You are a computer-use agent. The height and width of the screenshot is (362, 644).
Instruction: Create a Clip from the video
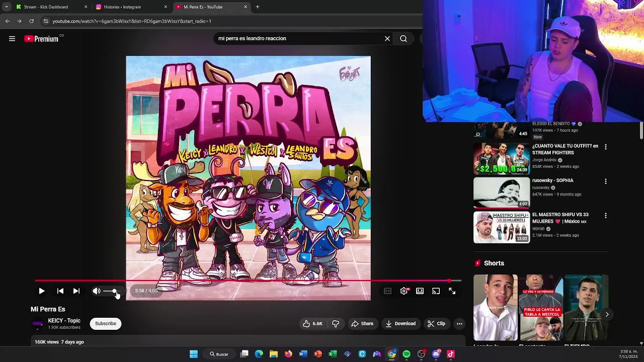click(436, 324)
